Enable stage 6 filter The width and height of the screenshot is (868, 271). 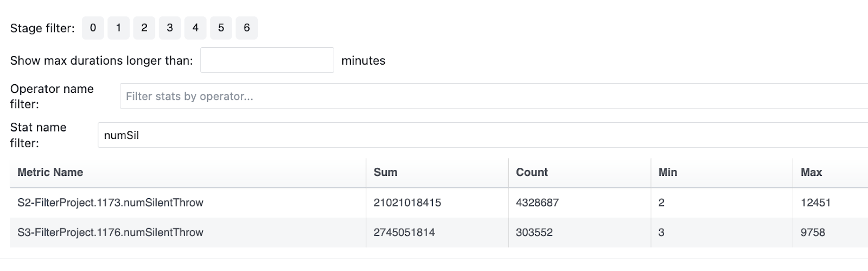(247, 28)
